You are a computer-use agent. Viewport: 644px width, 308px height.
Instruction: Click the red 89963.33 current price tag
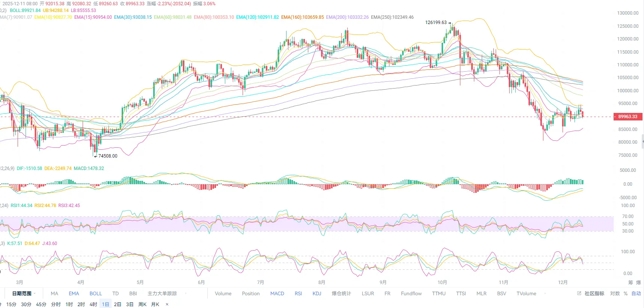(628, 117)
